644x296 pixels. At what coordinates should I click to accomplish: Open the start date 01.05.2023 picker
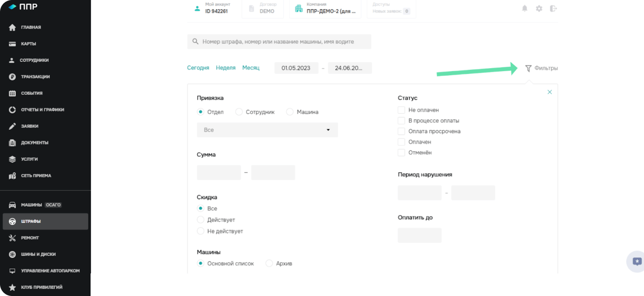[x=296, y=68]
